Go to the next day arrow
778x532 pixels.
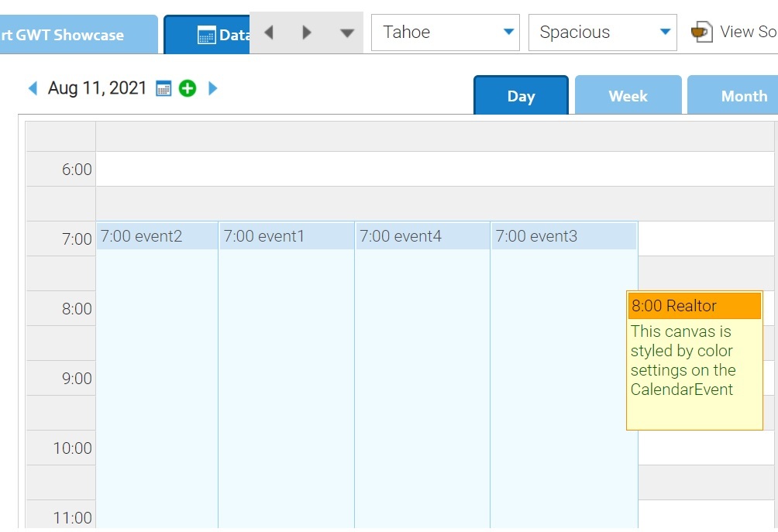[x=213, y=88]
